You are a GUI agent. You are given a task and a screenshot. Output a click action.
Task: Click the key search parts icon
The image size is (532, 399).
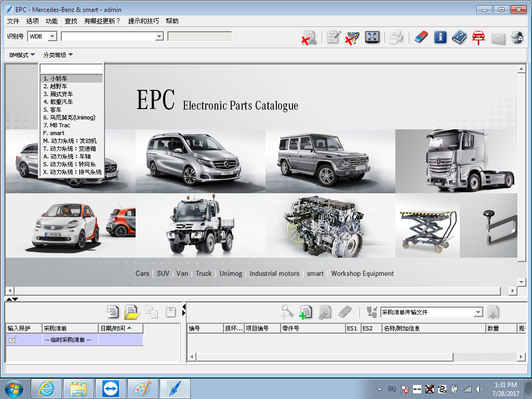(x=287, y=312)
